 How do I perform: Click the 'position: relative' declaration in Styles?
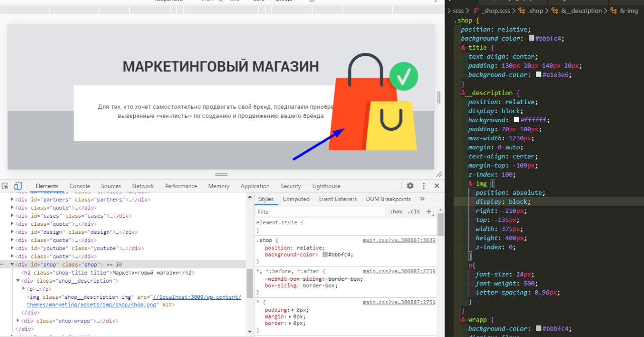[x=295, y=247]
